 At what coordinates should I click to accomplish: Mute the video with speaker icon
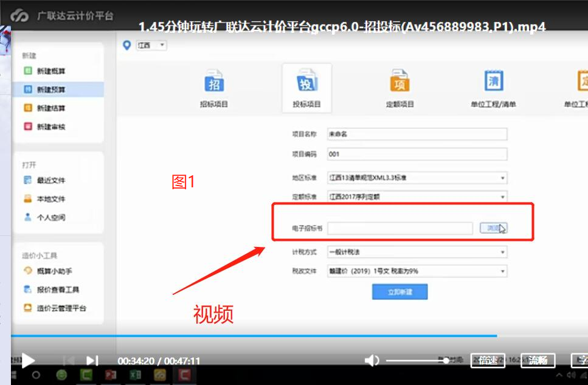pyautogui.click(x=372, y=361)
